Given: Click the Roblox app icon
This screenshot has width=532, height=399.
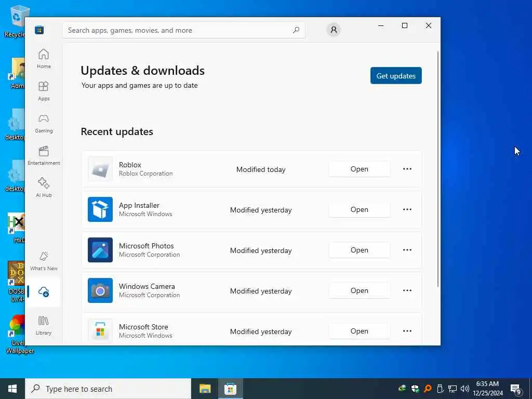Looking at the screenshot, I should (100, 169).
